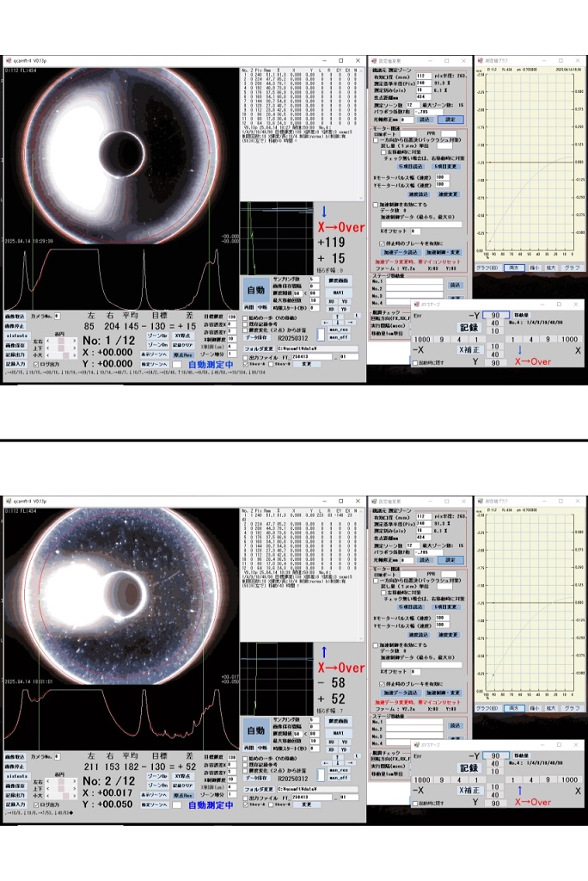This screenshot has height=881, width=588.
Task: Toggle ログ出力 checkbox in No: 2 /12 window
Action: 36,804
